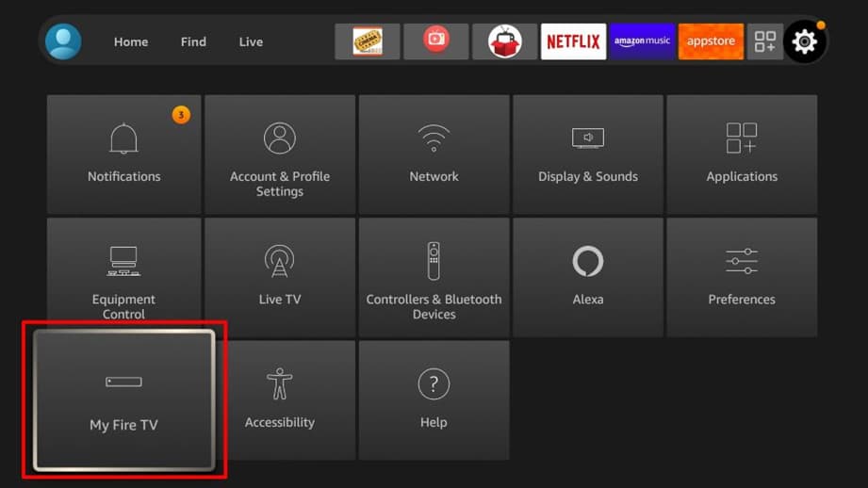Image resolution: width=868 pixels, height=488 pixels.
Task: Select the My Fire TV tile
Action: [x=123, y=399]
